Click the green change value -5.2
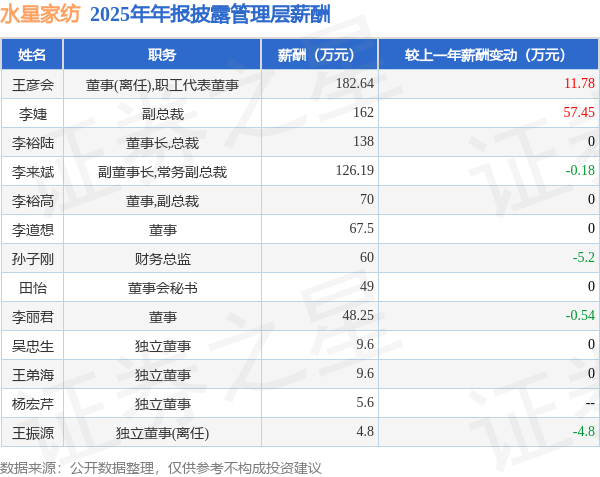The image size is (600, 477). tap(584, 257)
